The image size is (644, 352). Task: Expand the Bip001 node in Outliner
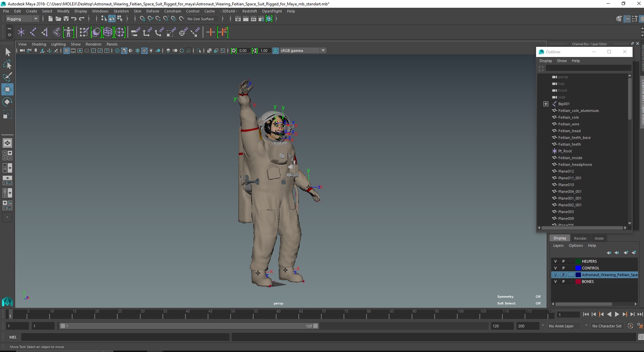tap(546, 104)
